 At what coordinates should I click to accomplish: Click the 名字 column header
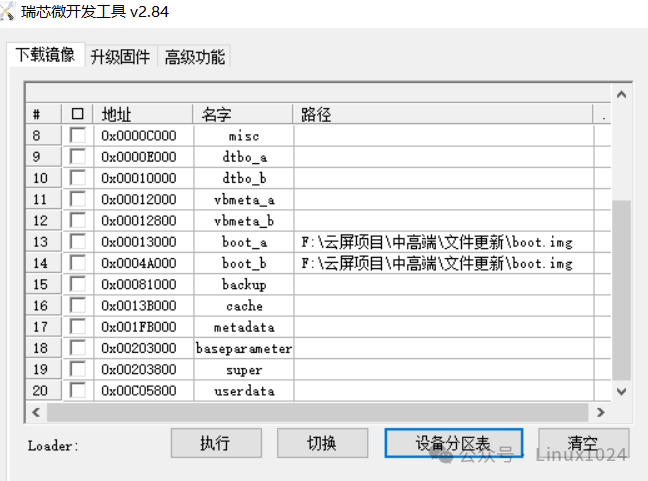click(243, 114)
